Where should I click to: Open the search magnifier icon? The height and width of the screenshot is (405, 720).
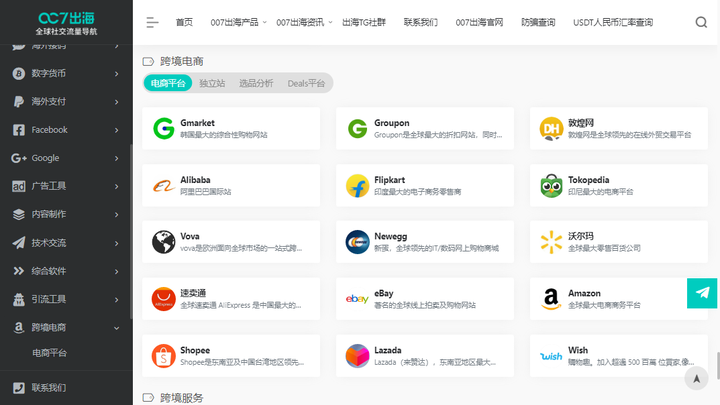(701, 22)
